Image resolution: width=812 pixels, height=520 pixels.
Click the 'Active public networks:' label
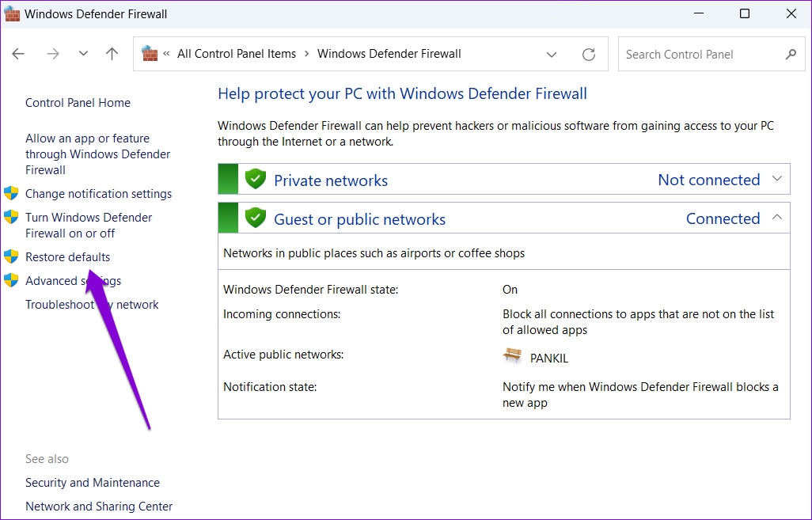(x=283, y=355)
